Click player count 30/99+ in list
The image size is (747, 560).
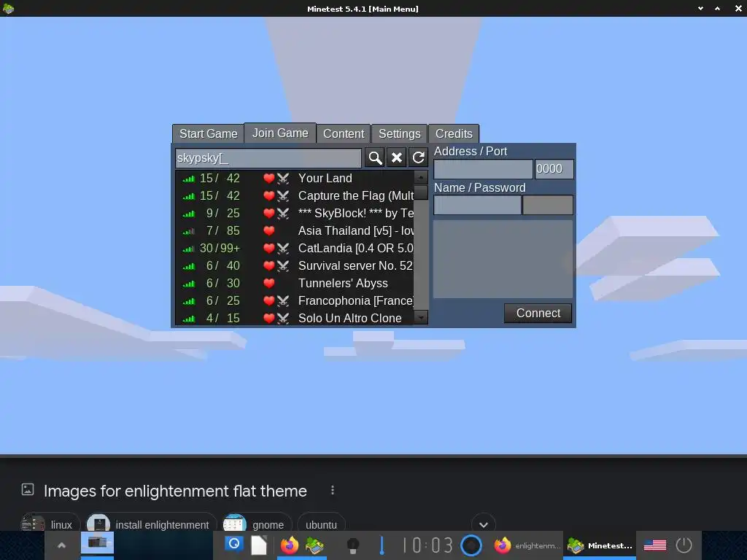220,248
